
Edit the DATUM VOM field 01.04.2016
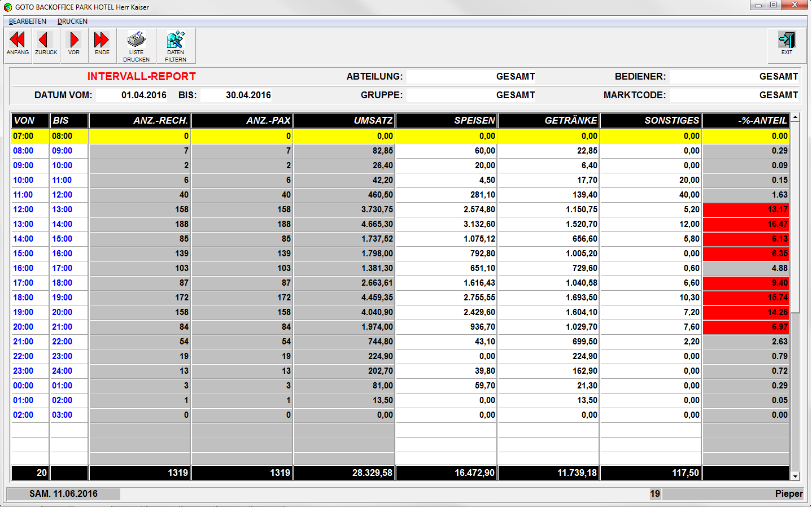pyautogui.click(x=132, y=95)
